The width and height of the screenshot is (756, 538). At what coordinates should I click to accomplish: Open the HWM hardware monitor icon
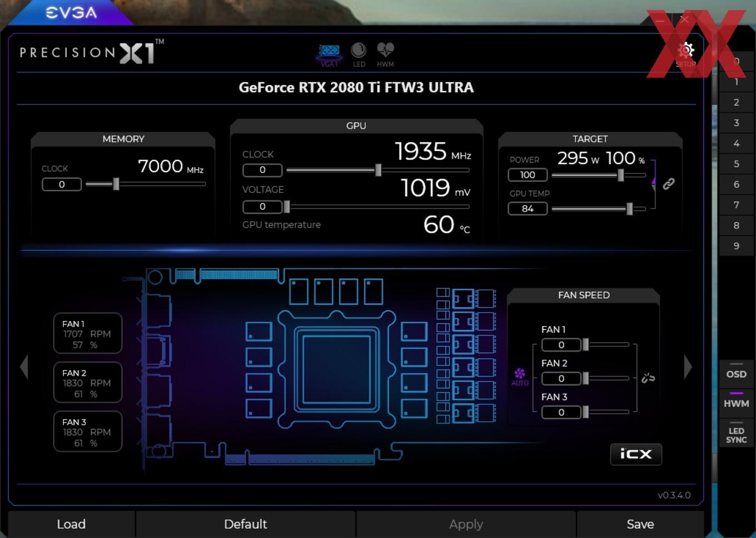(385, 55)
